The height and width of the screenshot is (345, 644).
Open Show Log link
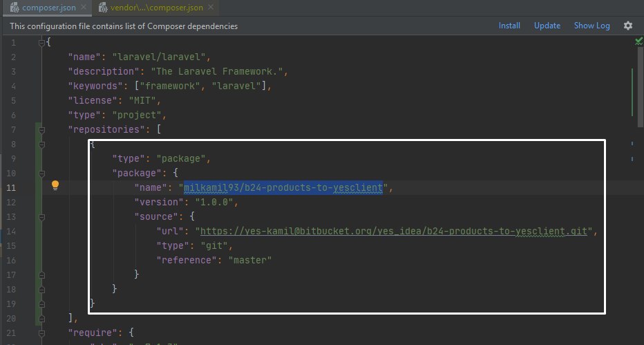(x=592, y=26)
